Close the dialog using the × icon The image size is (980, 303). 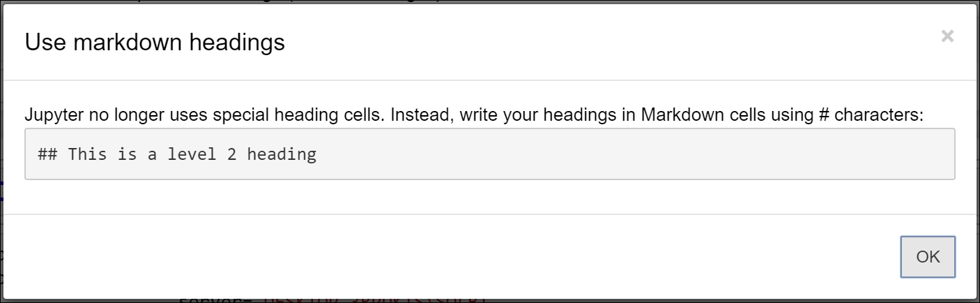point(947,36)
